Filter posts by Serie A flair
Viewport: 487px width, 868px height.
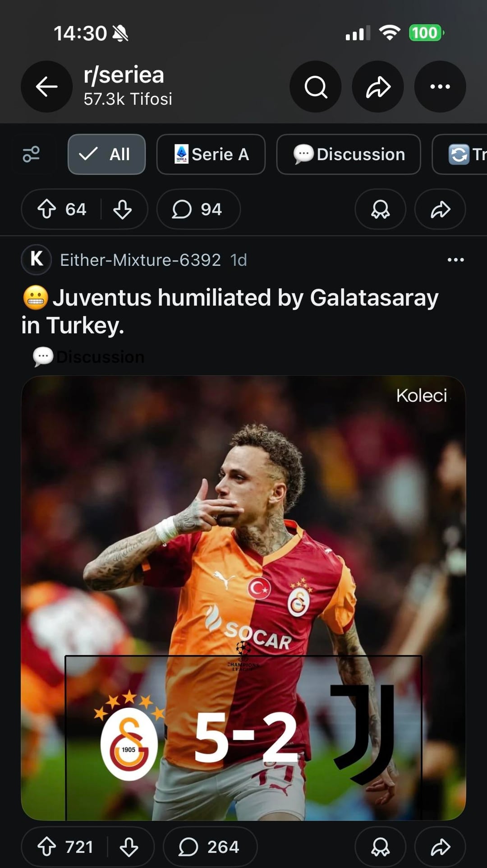(x=211, y=154)
